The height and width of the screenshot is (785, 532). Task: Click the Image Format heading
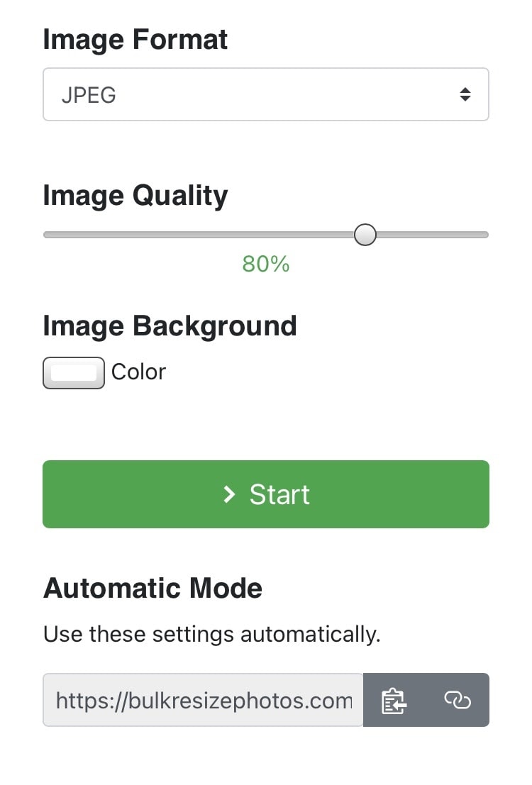(x=135, y=40)
